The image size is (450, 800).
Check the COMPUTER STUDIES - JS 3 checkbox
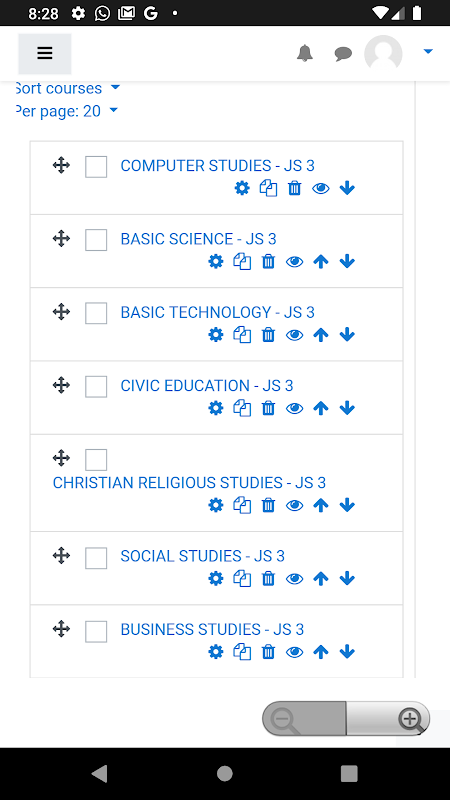tap(96, 167)
